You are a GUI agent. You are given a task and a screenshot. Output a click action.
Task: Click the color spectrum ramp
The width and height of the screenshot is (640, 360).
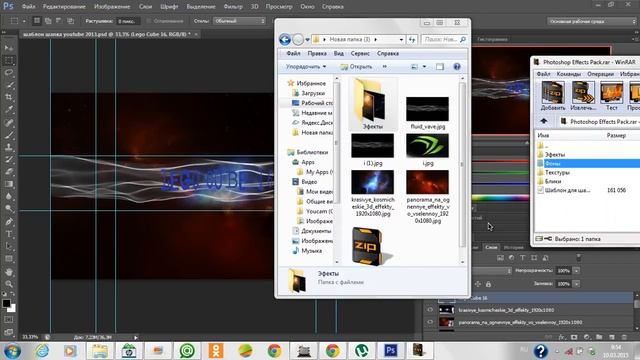[x=500, y=198]
